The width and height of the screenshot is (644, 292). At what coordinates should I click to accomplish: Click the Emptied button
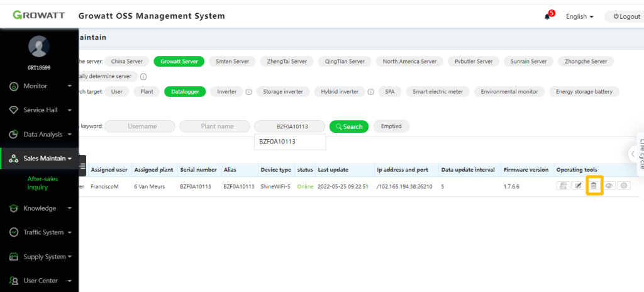tap(391, 126)
